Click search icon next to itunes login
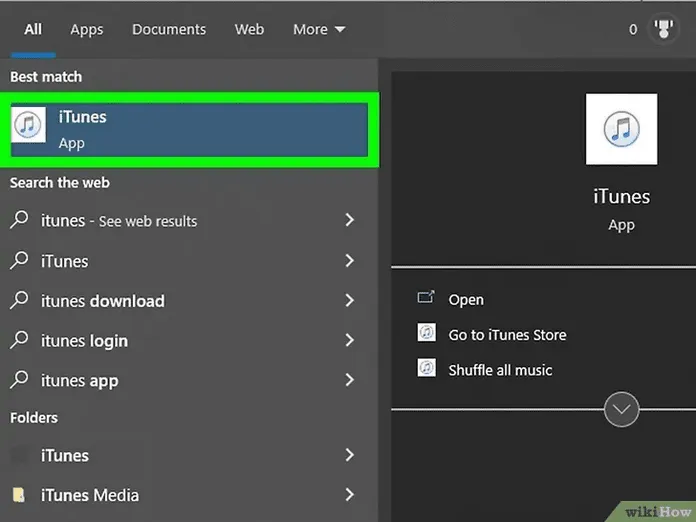 [x=19, y=341]
